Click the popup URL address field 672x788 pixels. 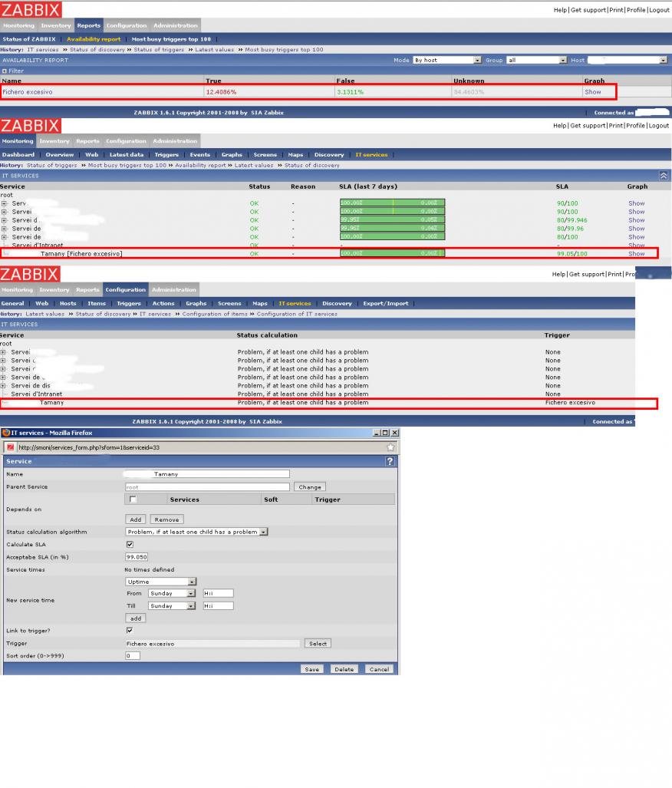(200, 447)
